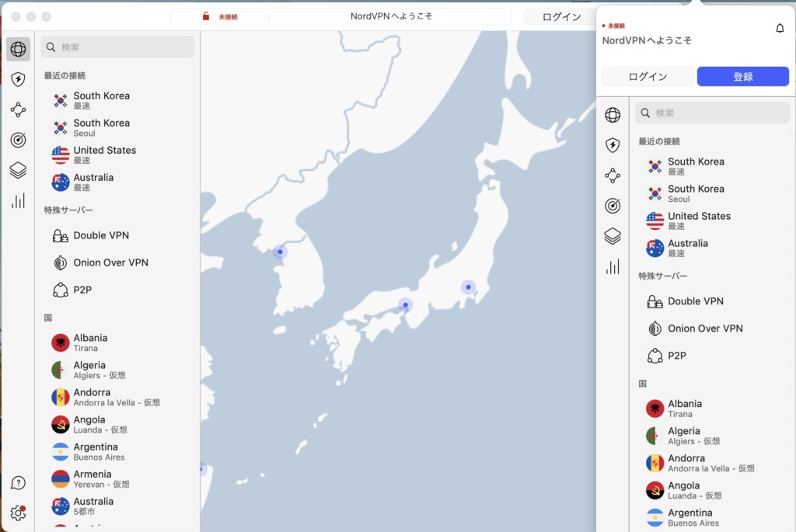Click the South Korea server pin on the map

coord(280,252)
